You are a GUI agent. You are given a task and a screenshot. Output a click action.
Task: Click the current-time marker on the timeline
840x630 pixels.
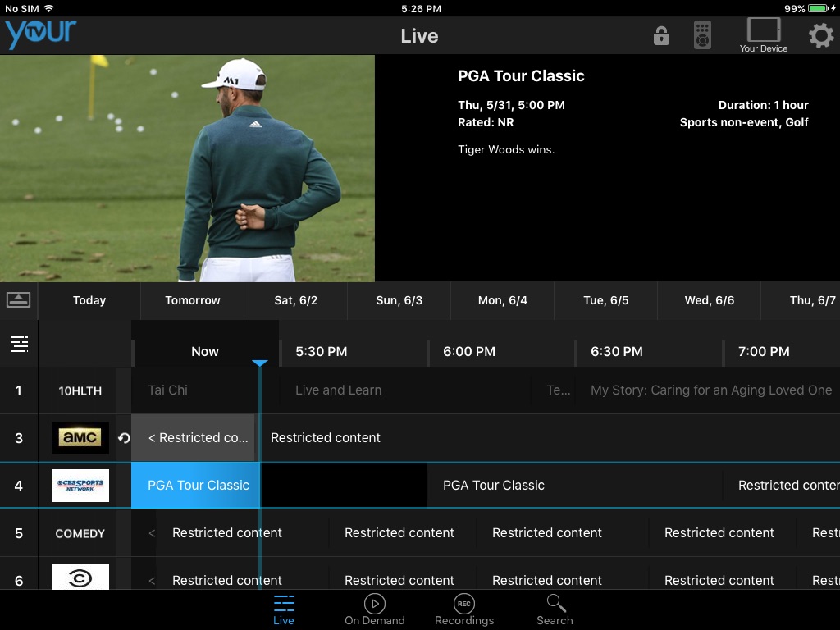click(260, 363)
